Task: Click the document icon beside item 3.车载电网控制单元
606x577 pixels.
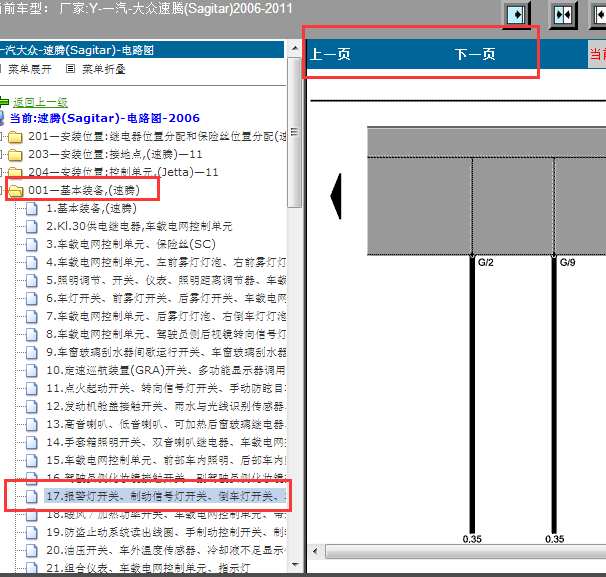Action: 32,245
